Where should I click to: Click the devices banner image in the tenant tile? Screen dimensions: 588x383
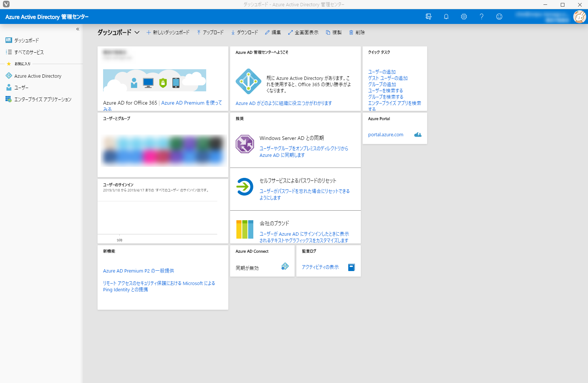(155, 80)
